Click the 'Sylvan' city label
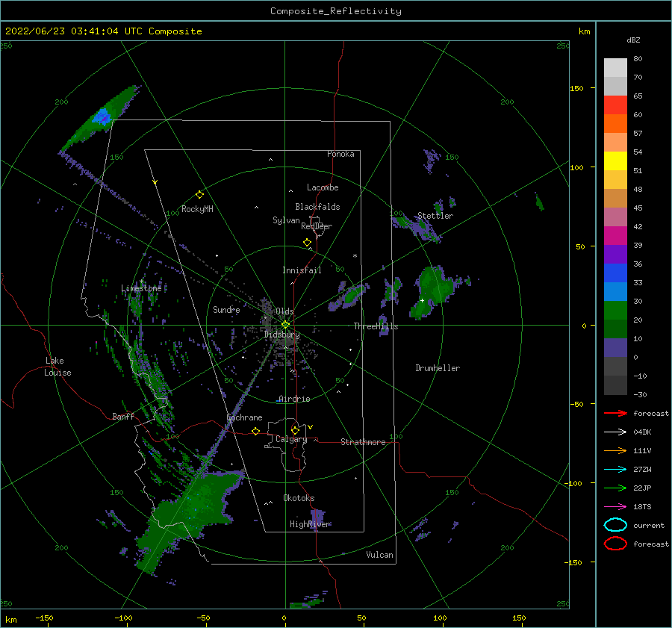Viewport: 672px width, 628px height. pos(286,220)
